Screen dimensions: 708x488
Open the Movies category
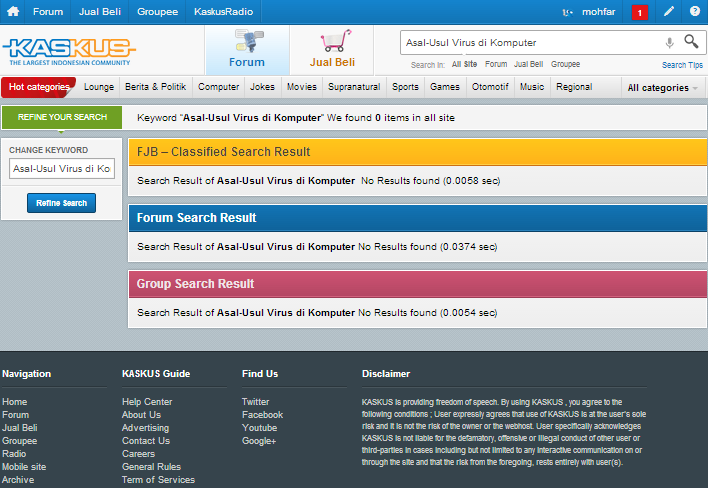point(302,87)
